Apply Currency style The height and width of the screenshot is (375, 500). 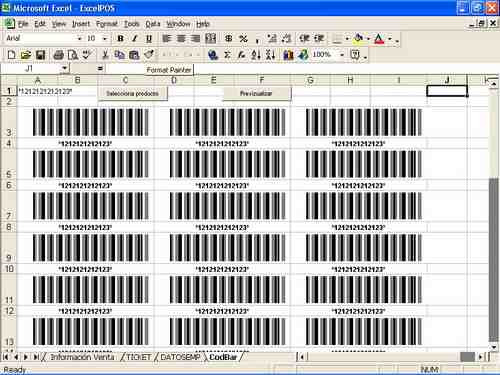tap(229, 39)
